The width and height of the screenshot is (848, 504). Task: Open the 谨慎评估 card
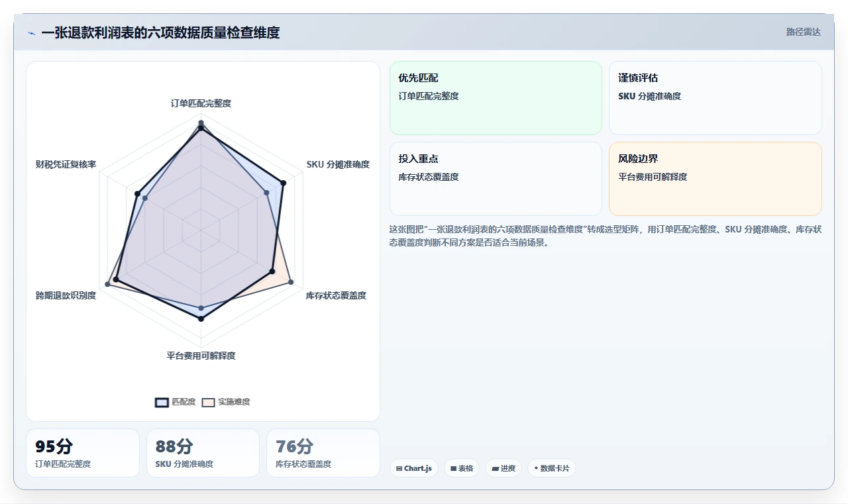[x=715, y=98]
